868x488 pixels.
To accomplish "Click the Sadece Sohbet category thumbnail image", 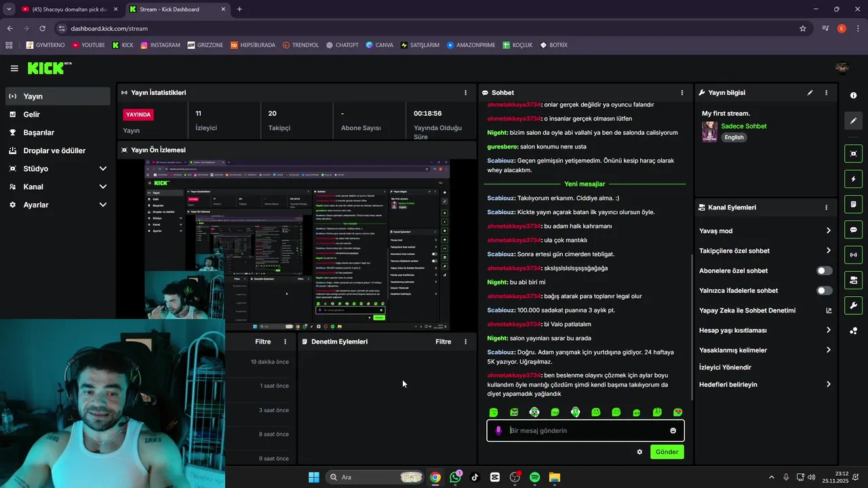I will coord(709,131).
